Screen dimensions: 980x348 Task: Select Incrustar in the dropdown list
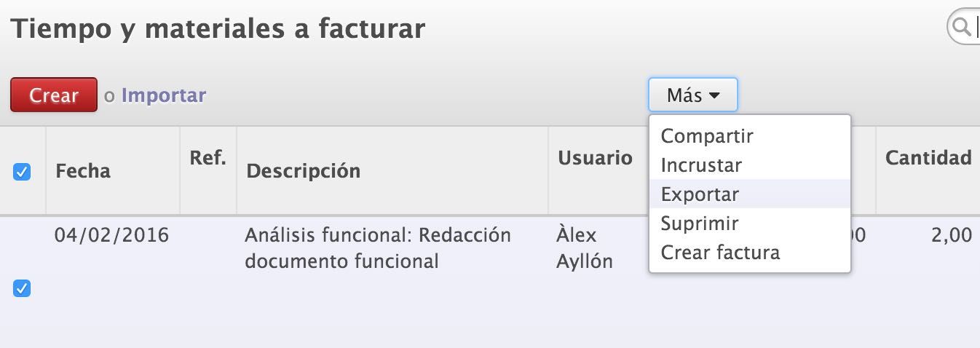coord(701,165)
